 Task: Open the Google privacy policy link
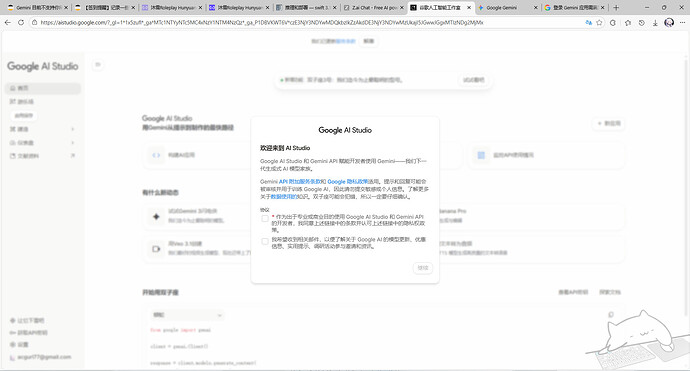point(348,181)
